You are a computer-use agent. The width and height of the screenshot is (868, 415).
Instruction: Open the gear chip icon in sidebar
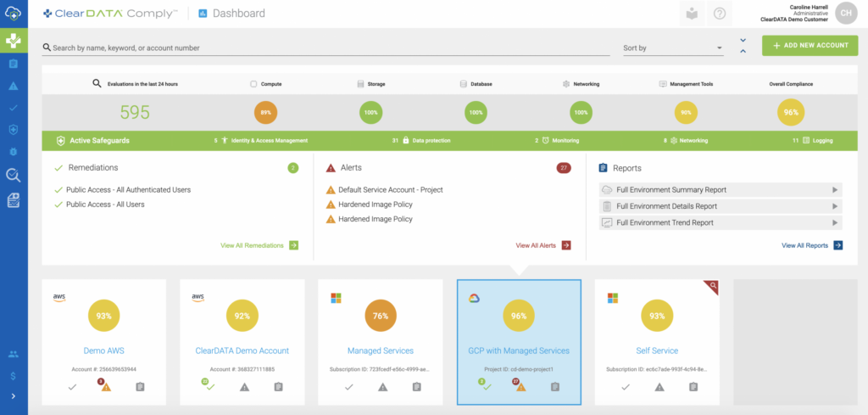tap(14, 151)
